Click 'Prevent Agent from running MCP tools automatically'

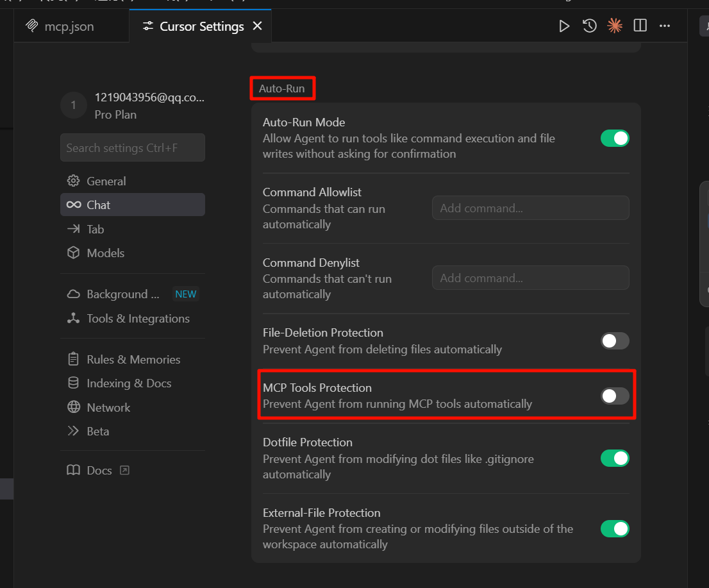[397, 404]
